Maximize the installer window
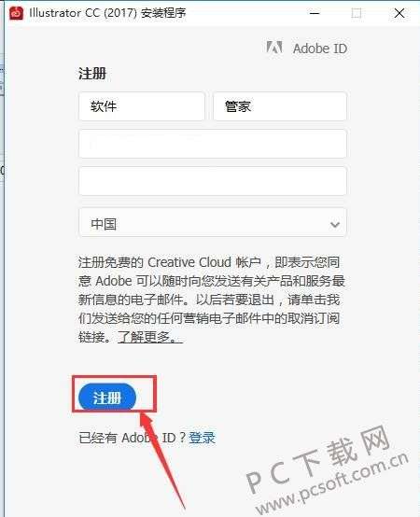The image size is (420, 517). click(357, 13)
